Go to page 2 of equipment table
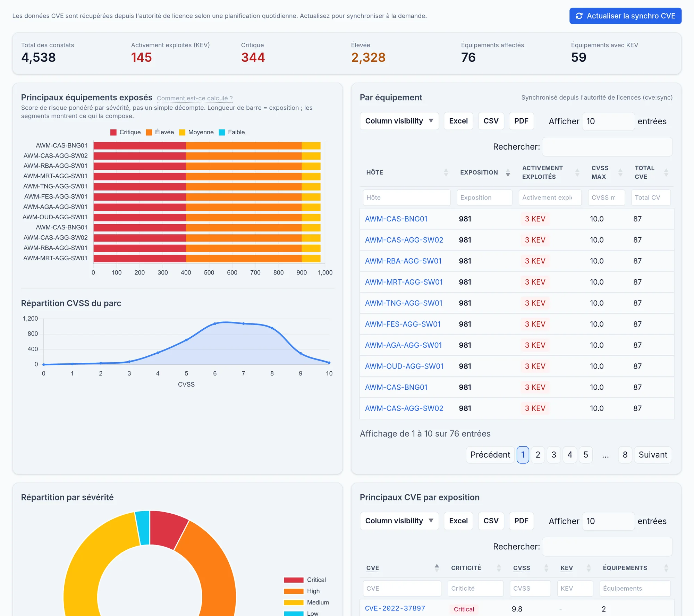This screenshot has height=616, width=694. point(538,455)
